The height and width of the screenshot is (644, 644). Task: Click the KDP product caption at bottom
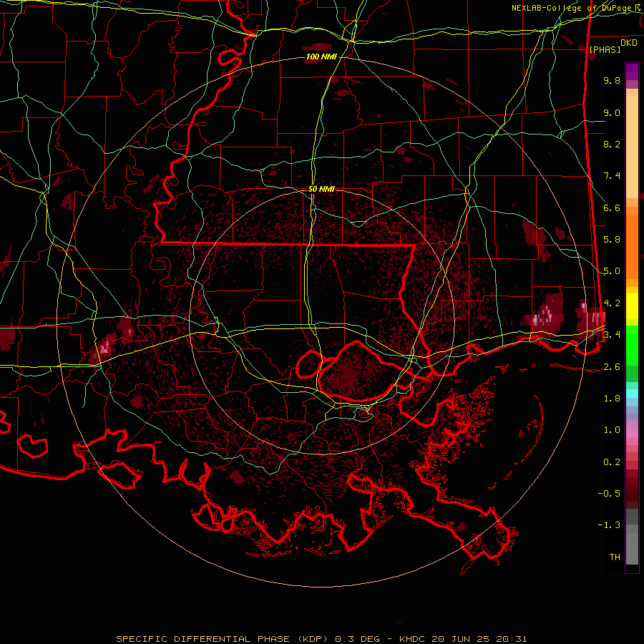coord(321,639)
